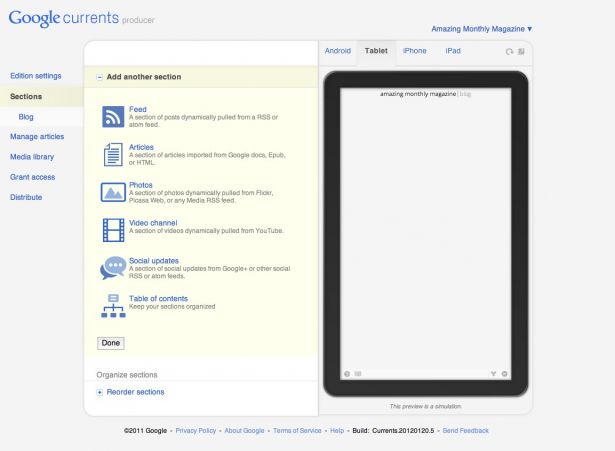Viewport: 615px width, 451px height.
Task: Click the Video channel filmstrip icon
Action: coord(113,230)
